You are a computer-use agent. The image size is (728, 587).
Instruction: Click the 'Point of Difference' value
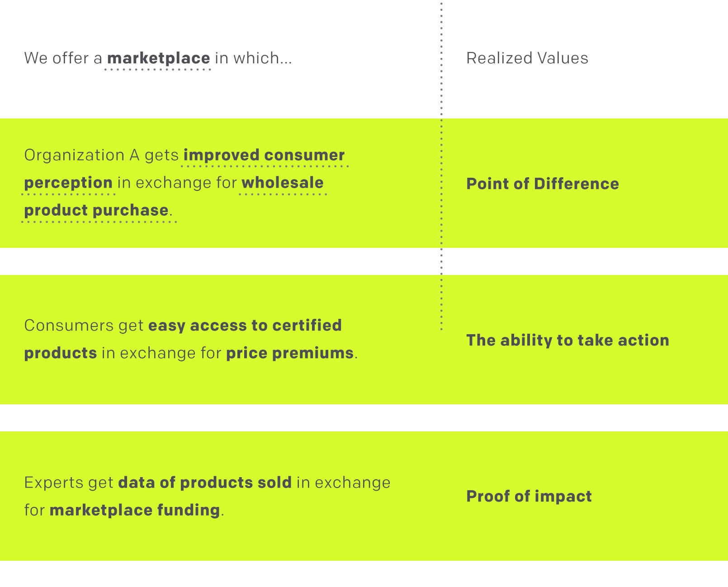coord(543,184)
